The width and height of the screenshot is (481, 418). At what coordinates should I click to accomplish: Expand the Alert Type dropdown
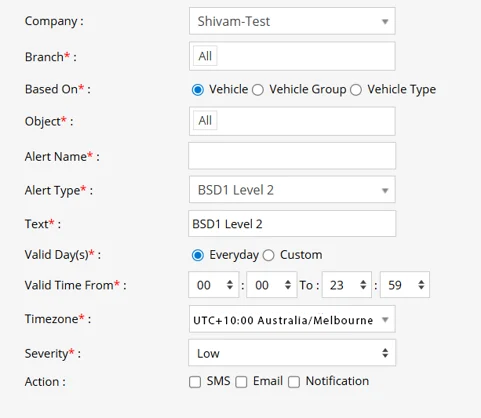[292, 190]
